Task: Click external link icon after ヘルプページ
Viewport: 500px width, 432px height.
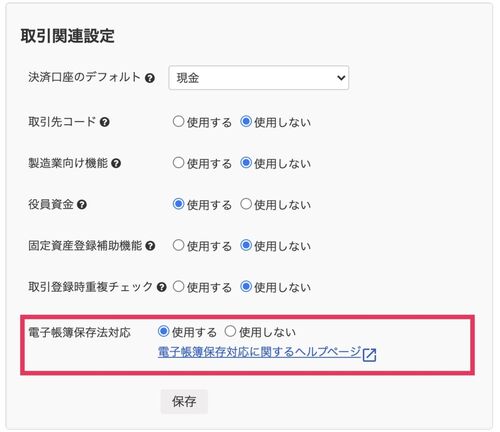Action: pyautogui.click(x=369, y=355)
